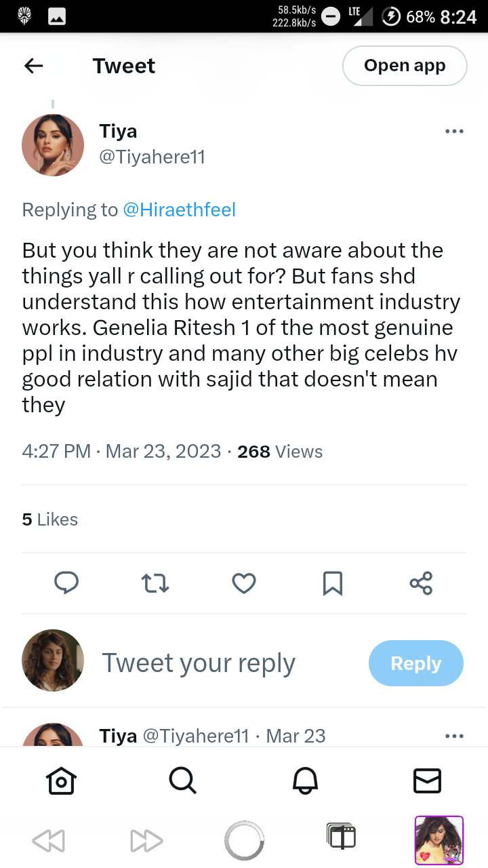Tap the browser rewind double-arrow
The width and height of the screenshot is (488, 868).
click(48, 841)
